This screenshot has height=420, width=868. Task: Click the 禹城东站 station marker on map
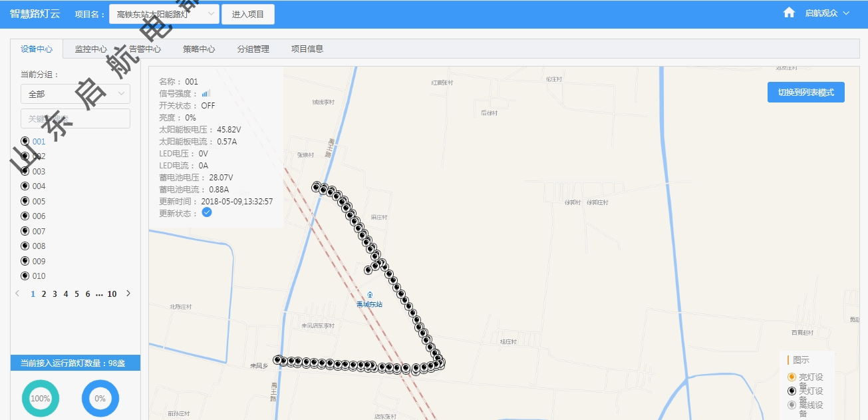[x=370, y=295]
